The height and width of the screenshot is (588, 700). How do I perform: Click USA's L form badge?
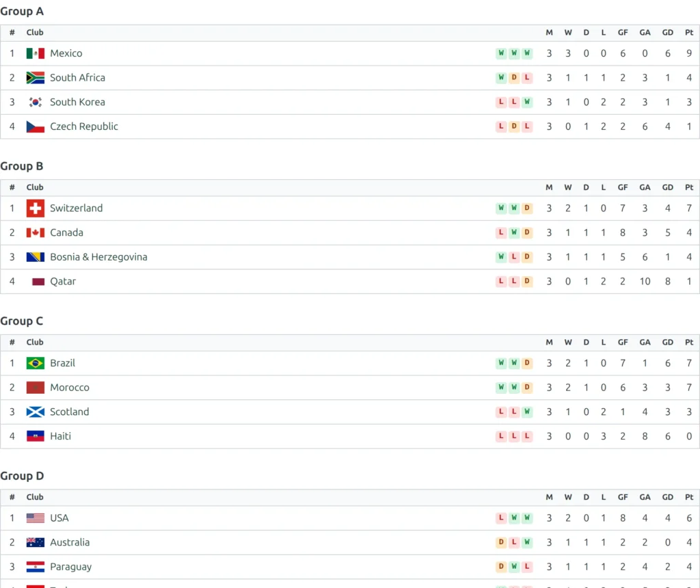coord(501,518)
